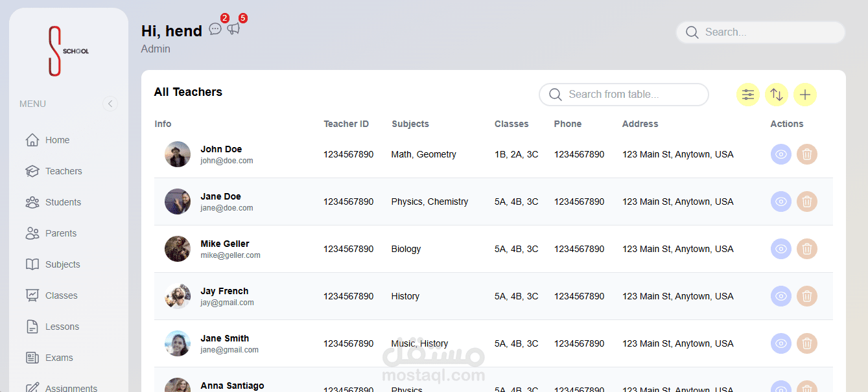View John Doe's details eye icon

(x=781, y=154)
